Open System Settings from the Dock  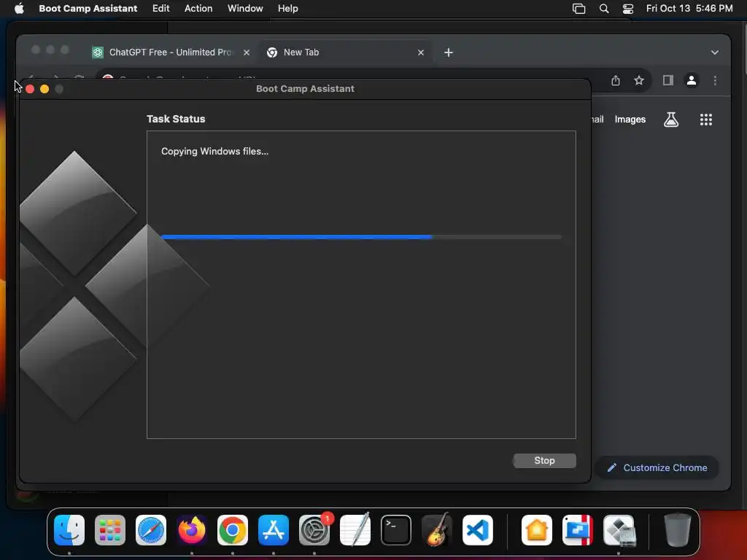[314, 530]
